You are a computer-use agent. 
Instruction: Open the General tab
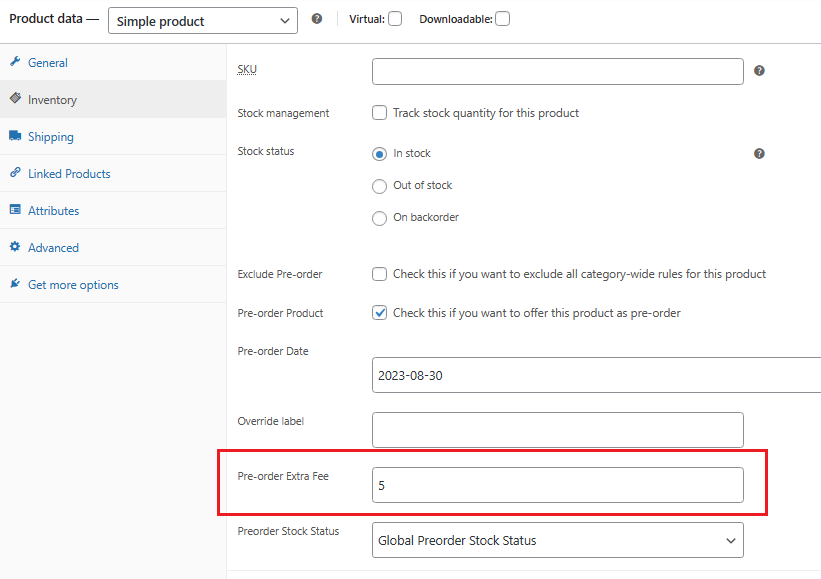tap(113, 62)
